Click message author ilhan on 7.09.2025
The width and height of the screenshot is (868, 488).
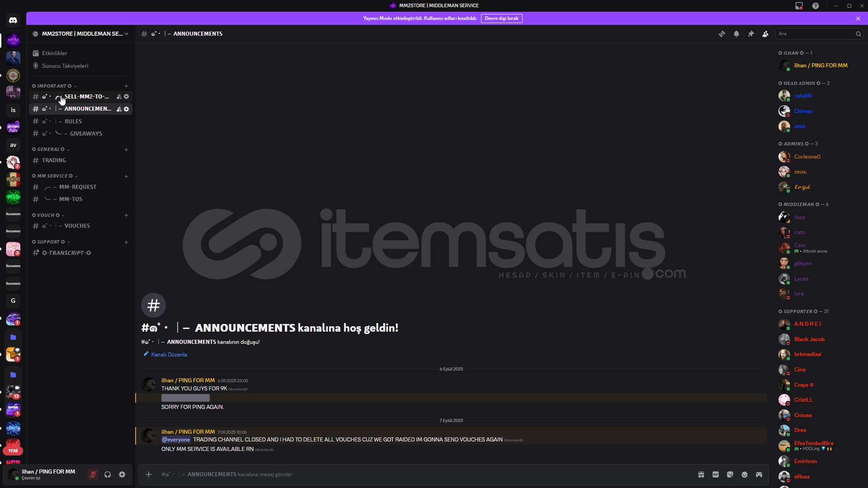pos(188,432)
